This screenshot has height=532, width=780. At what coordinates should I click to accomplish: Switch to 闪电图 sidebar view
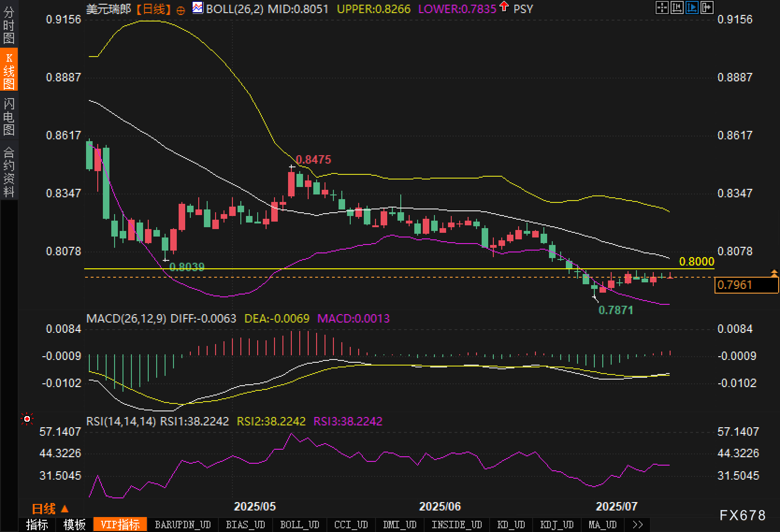click(9, 116)
